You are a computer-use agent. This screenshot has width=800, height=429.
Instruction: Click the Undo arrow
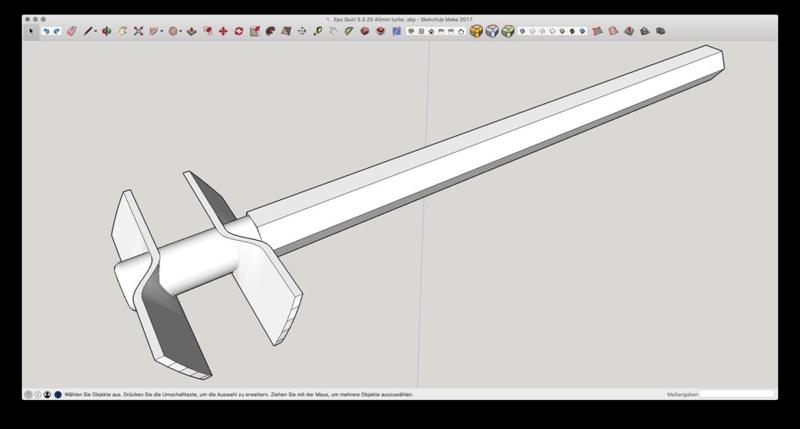(x=46, y=31)
